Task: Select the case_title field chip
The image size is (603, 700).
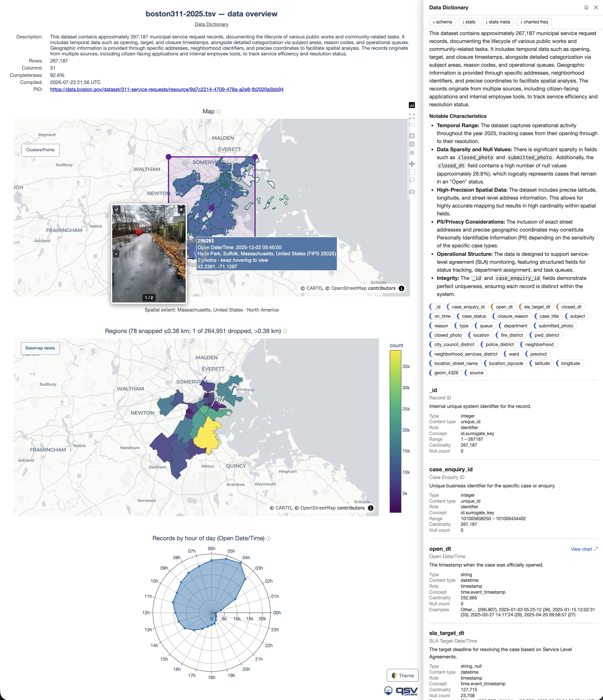Action: (549, 317)
